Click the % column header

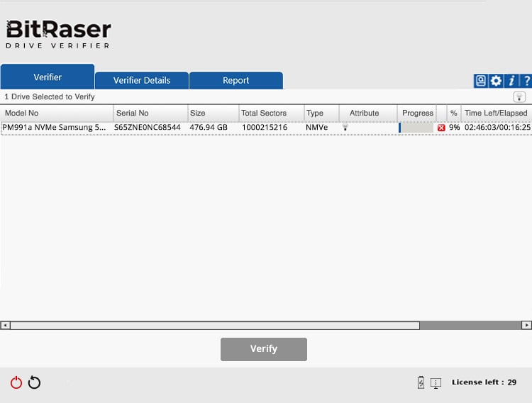pyautogui.click(x=454, y=113)
